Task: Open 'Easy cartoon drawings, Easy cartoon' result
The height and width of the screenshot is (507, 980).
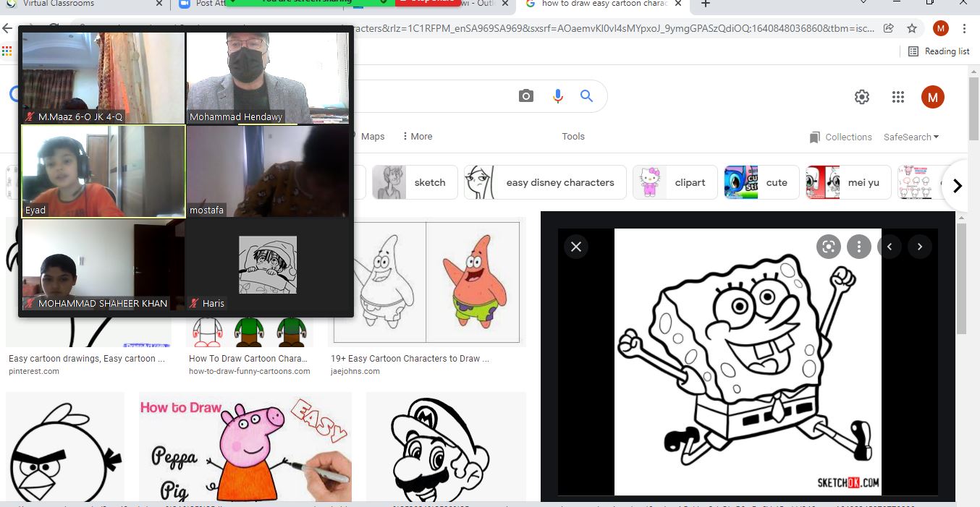Action: (x=86, y=359)
